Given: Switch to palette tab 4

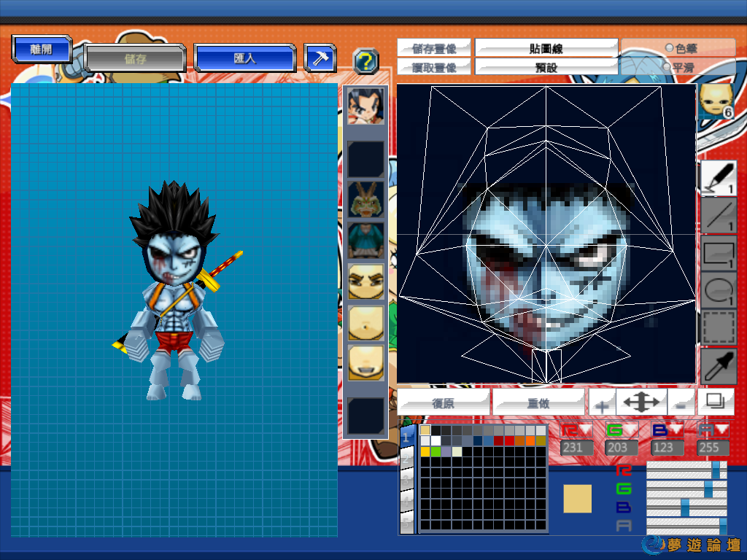Looking at the screenshot, I should tap(406, 502).
